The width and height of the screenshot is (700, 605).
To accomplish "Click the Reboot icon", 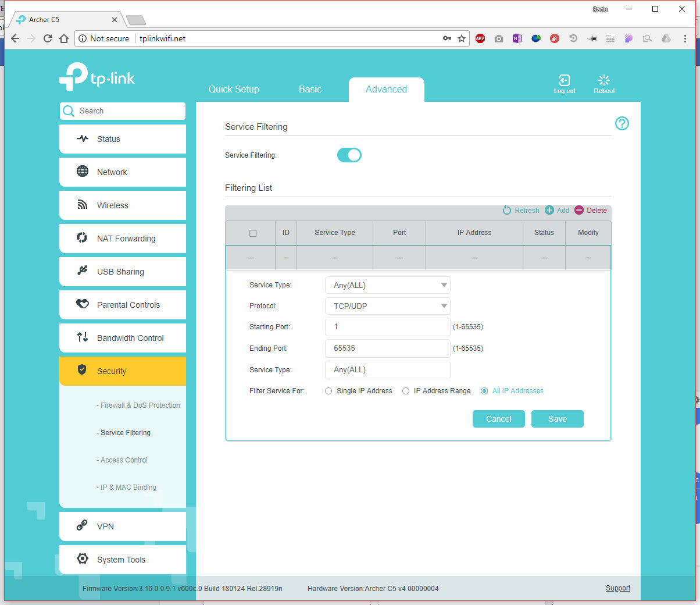I will click(604, 80).
